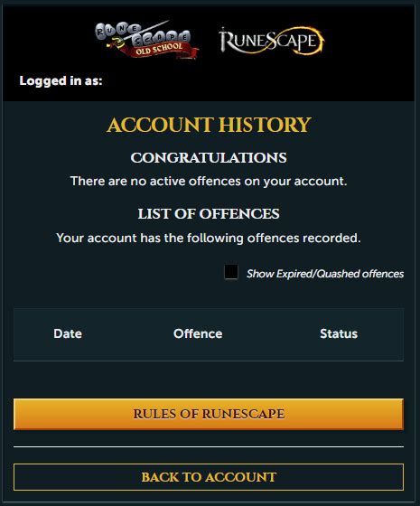Click the Account History heading
Image resolution: width=420 pixels, height=506 pixels.
[x=209, y=125]
